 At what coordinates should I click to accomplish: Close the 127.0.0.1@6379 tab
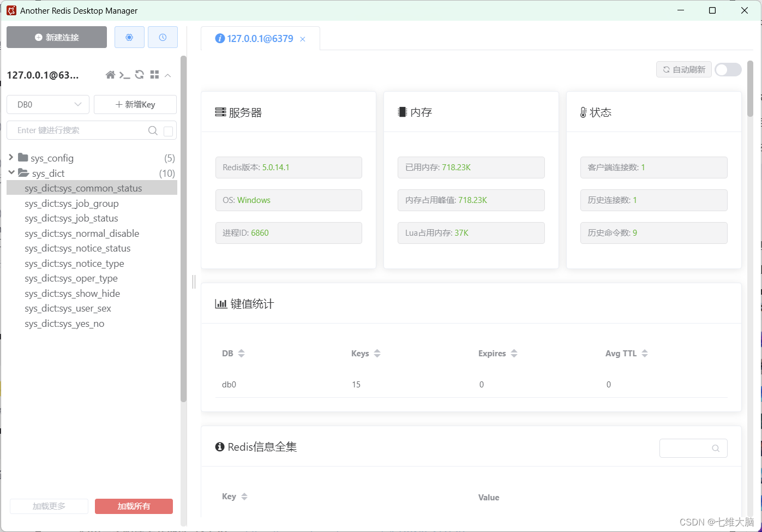(x=303, y=39)
